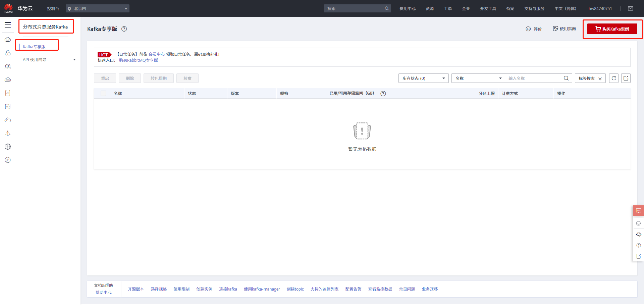Refresh the Kafka instance list
Image resolution: width=644 pixels, height=305 pixels.
(614, 78)
